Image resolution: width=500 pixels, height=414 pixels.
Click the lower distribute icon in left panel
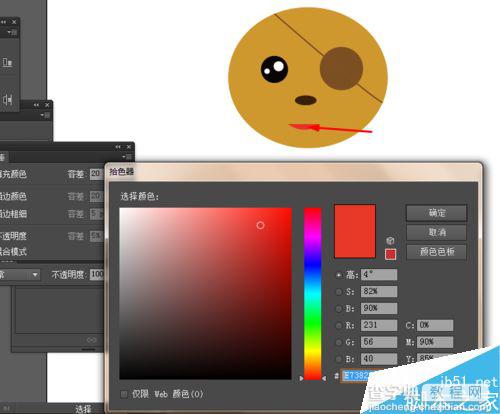(x=7, y=99)
